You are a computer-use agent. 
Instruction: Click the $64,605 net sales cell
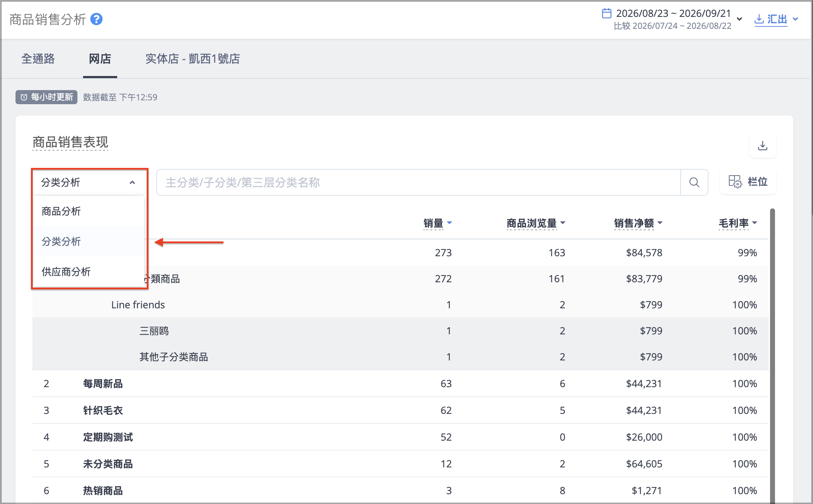point(644,464)
